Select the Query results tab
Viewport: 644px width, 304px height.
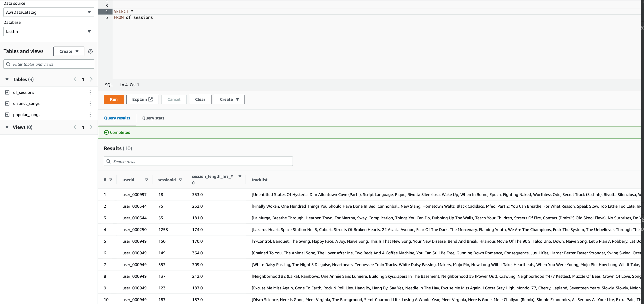pyautogui.click(x=117, y=118)
